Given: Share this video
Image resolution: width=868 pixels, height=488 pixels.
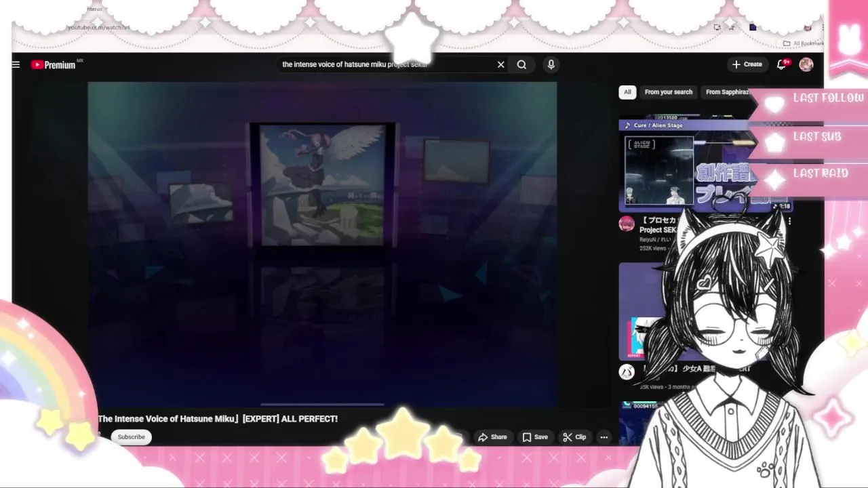Looking at the screenshot, I should tap(492, 437).
